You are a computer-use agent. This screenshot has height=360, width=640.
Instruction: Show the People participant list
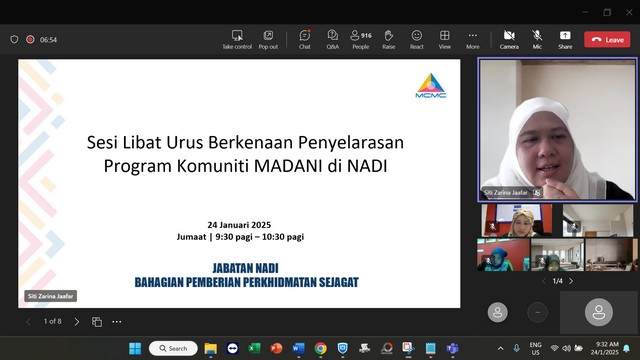tap(361, 40)
